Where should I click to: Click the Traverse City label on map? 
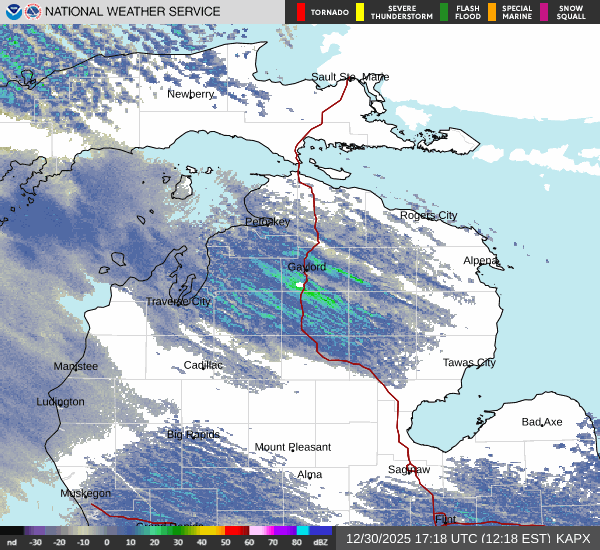[x=178, y=301]
